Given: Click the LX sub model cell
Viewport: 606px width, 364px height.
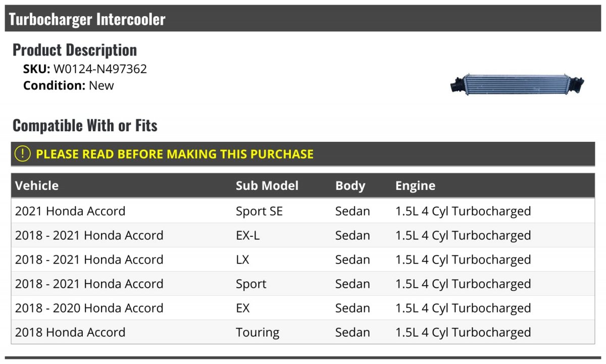Looking at the screenshot, I should [242, 259].
